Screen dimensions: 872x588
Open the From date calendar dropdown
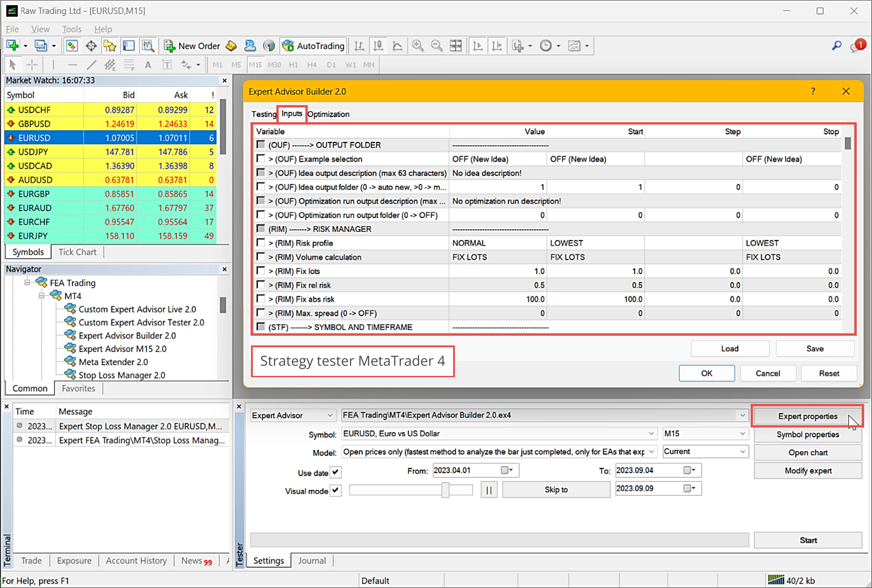tap(507, 470)
